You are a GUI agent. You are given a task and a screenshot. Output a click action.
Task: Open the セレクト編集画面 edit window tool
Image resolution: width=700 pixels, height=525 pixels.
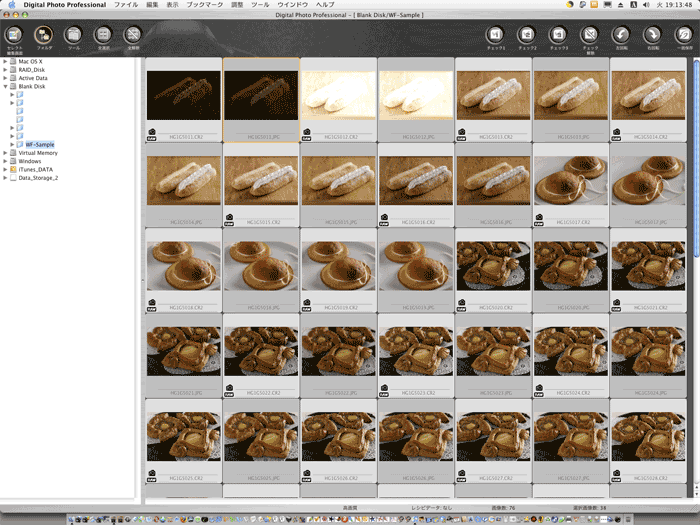click(14, 34)
